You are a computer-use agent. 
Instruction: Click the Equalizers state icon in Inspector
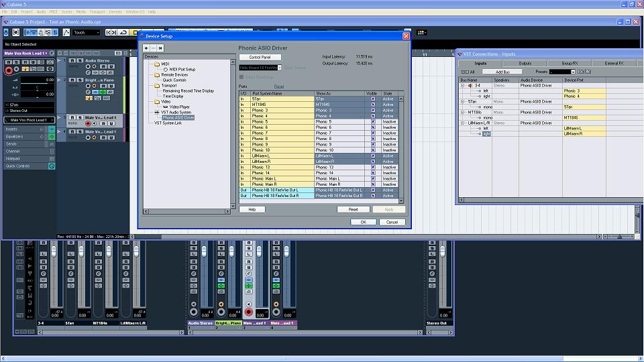[x=52, y=137]
